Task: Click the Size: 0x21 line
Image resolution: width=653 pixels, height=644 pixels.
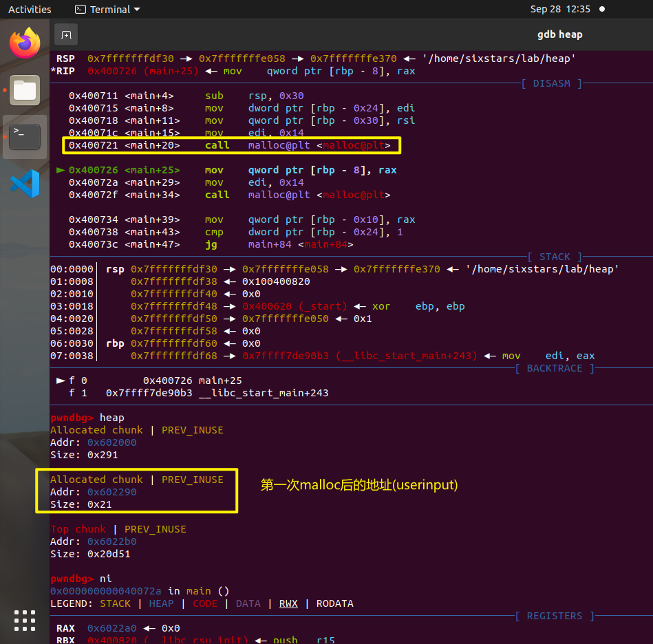Action: [81, 504]
